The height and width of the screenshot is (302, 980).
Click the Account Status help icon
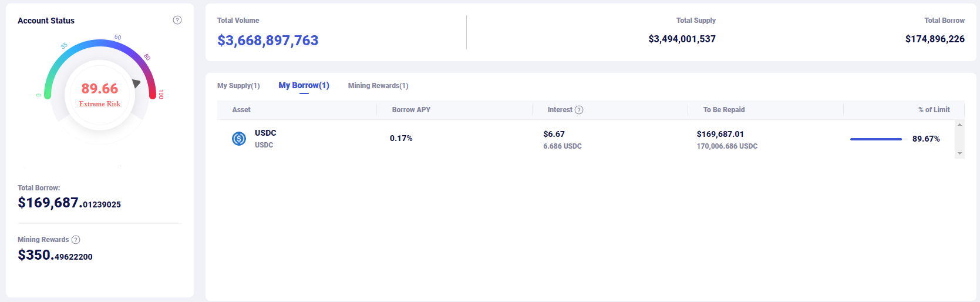coord(177,20)
